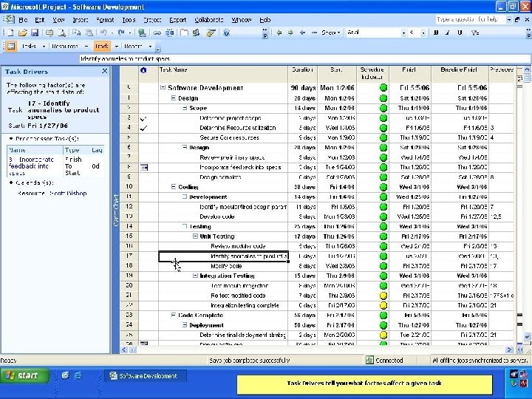Toggle Italic formatting
The image size is (532, 399).
(x=448, y=33)
